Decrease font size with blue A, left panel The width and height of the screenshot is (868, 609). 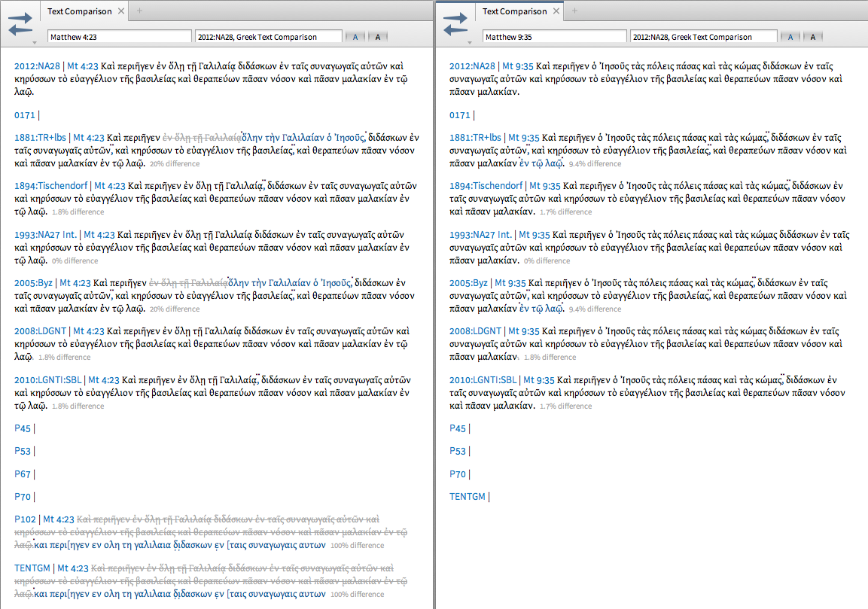tap(355, 37)
